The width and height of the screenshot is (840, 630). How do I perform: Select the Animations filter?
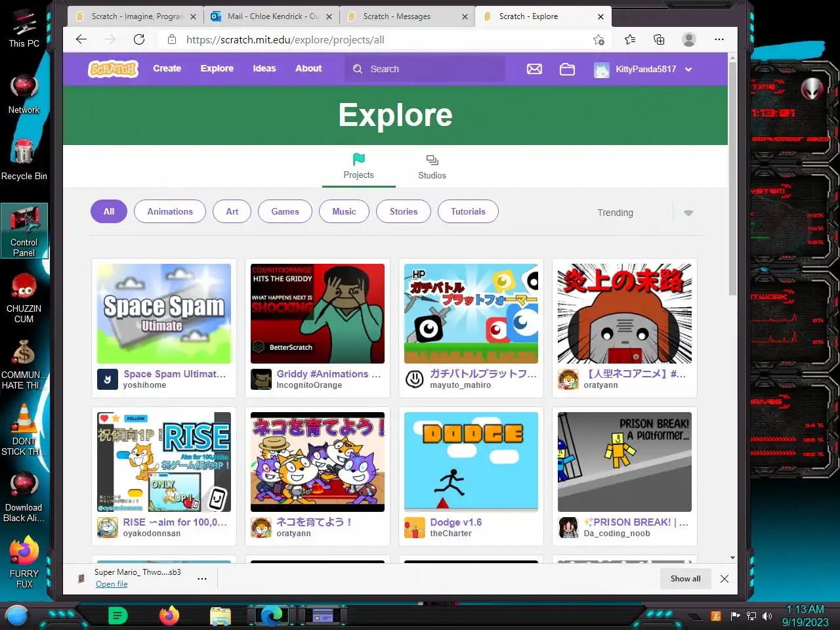(x=170, y=211)
